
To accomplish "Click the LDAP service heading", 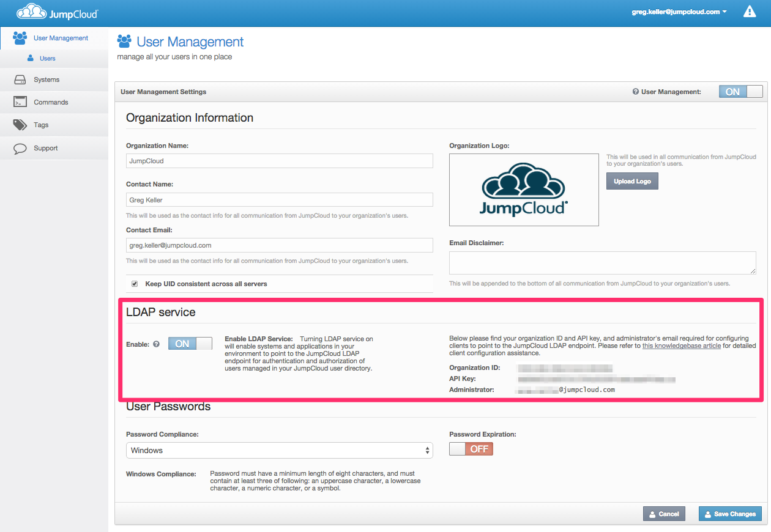I will click(x=161, y=312).
